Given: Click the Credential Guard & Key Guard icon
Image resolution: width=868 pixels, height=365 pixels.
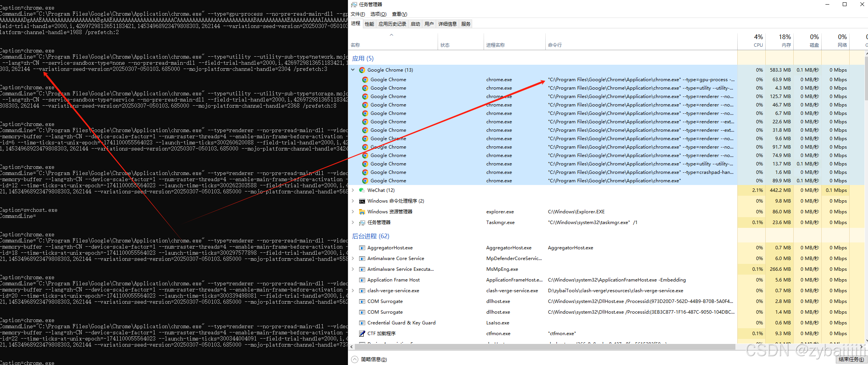Looking at the screenshot, I should 362,323.
